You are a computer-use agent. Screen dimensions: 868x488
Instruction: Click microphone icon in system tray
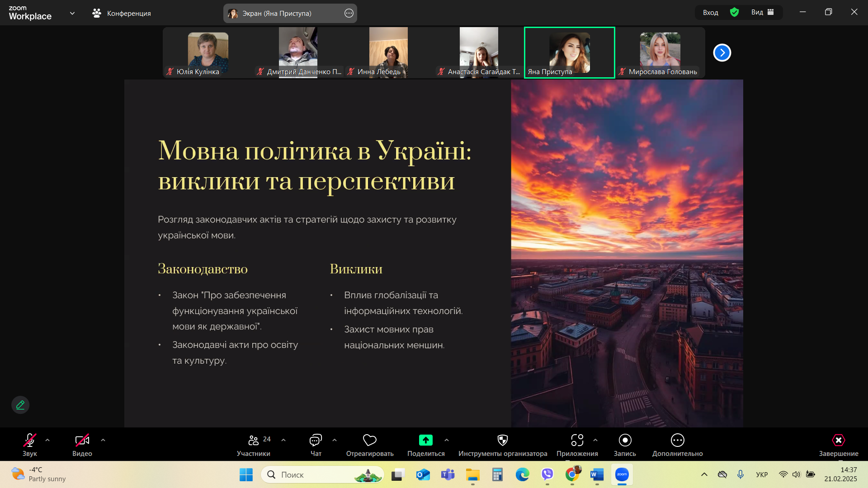click(x=741, y=474)
